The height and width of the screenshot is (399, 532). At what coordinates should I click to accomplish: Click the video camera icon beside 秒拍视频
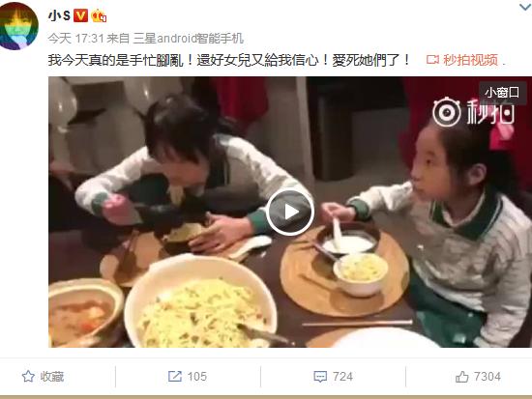click(x=432, y=60)
